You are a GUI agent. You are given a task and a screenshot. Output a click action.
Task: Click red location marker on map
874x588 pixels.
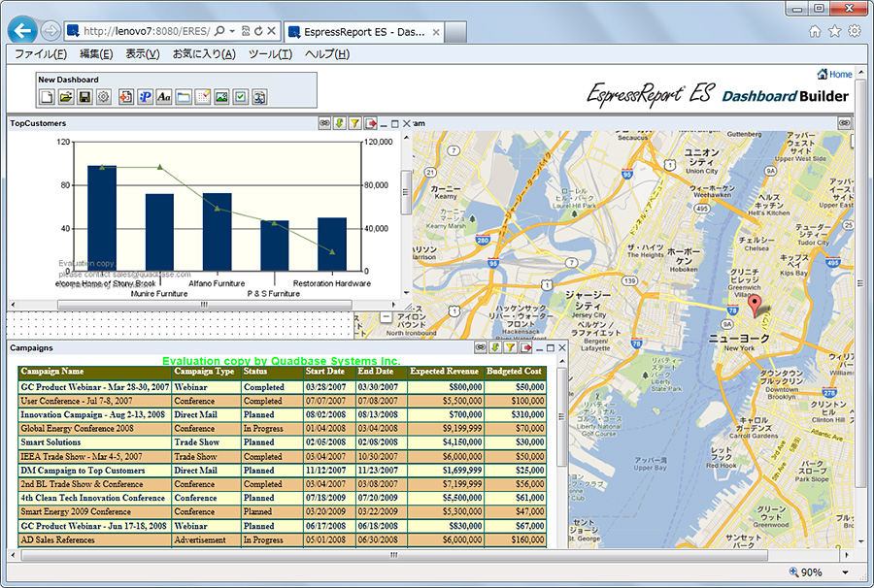(x=755, y=307)
